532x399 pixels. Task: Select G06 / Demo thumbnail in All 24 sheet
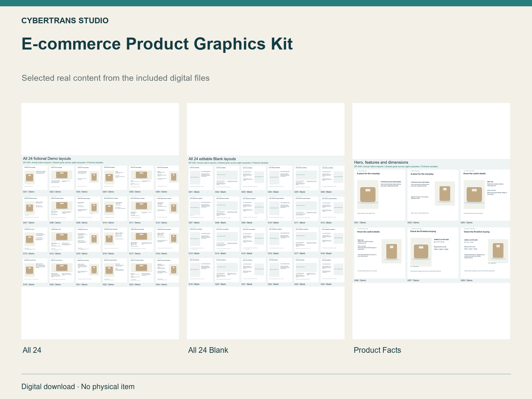pos(168,178)
